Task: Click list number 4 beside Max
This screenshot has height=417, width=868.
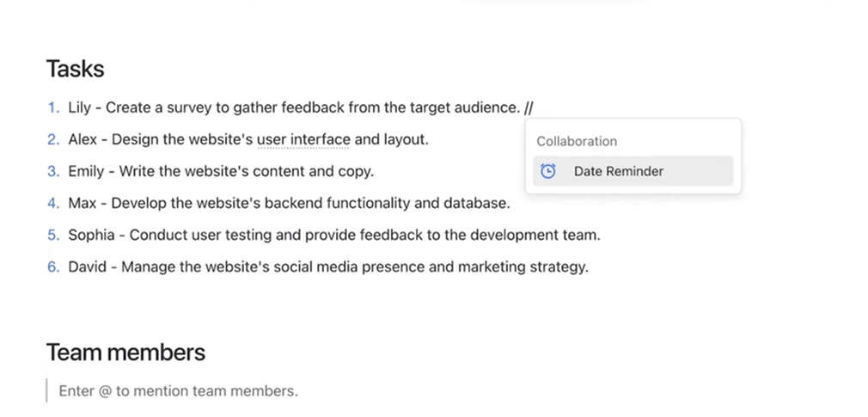Action: pos(53,203)
